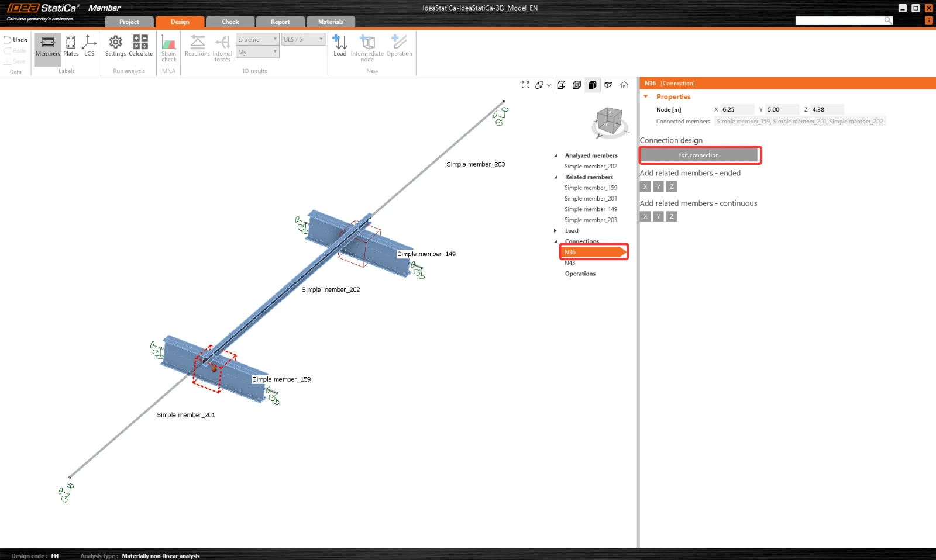The width and height of the screenshot is (936, 560).
Task: Switch to wireframe view mode
Action: click(561, 85)
